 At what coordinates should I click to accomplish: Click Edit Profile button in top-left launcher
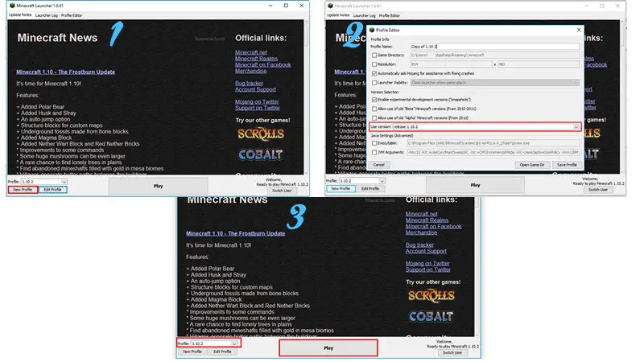click(52, 190)
